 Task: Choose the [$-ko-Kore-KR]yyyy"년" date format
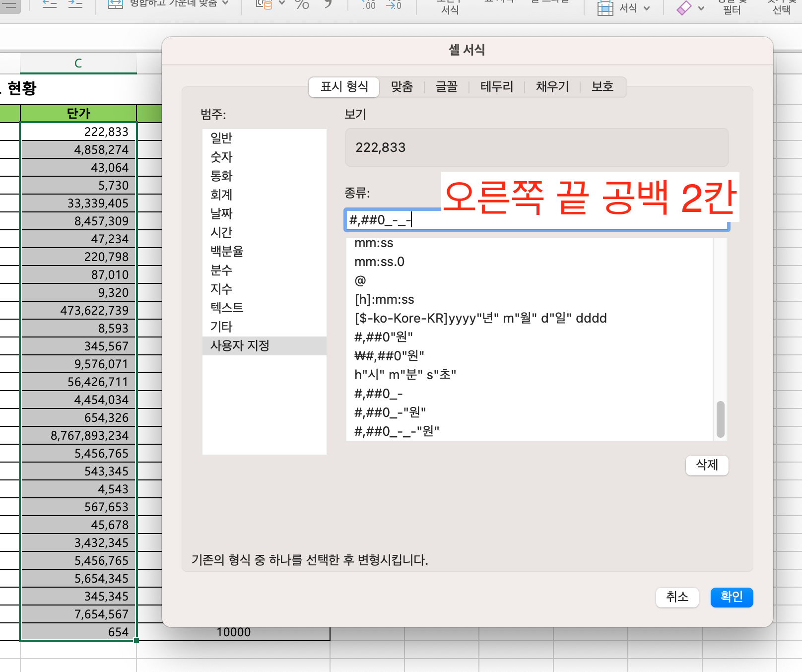coord(530,319)
